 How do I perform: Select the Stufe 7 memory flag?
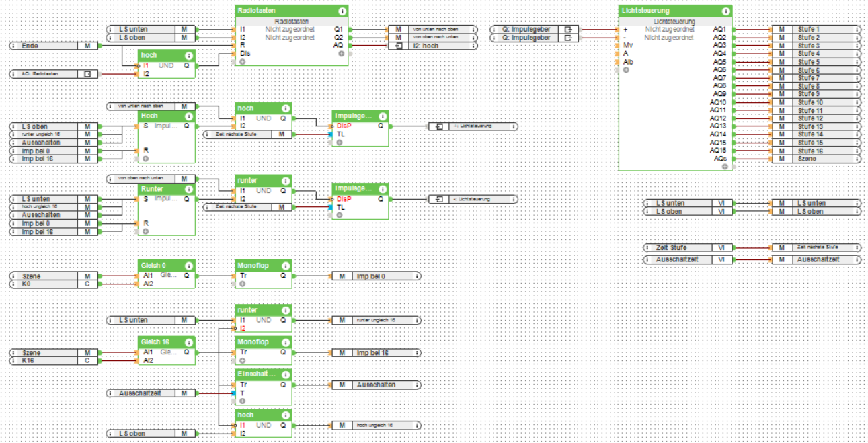click(816, 78)
